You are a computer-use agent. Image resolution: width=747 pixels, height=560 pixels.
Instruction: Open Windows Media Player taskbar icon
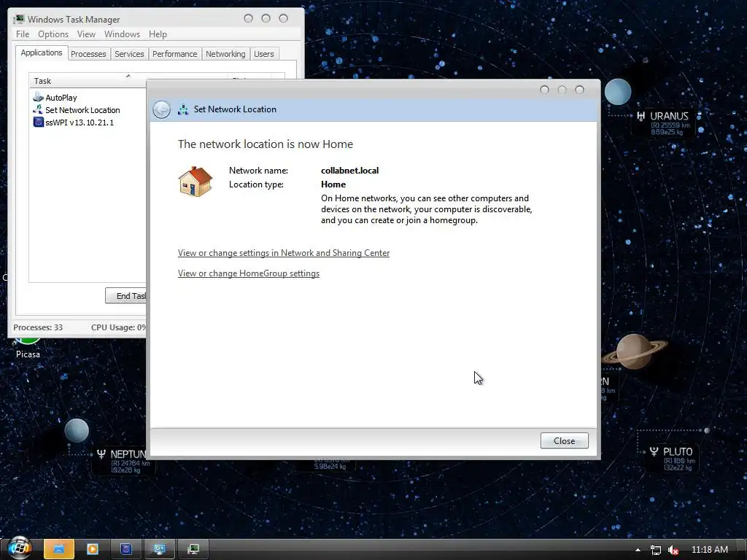tap(93, 549)
